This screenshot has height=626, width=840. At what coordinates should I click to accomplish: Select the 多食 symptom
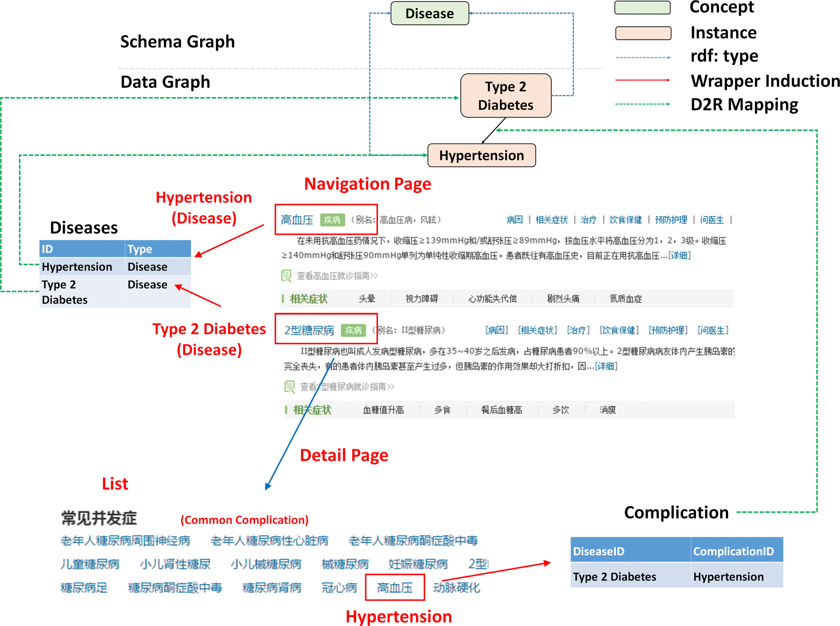[x=442, y=409]
